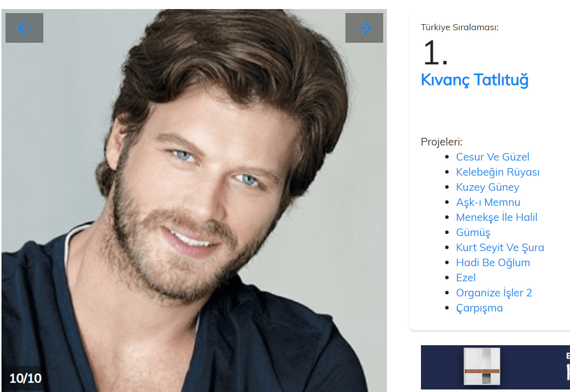Open the Ezel project link

pos(466,278)
